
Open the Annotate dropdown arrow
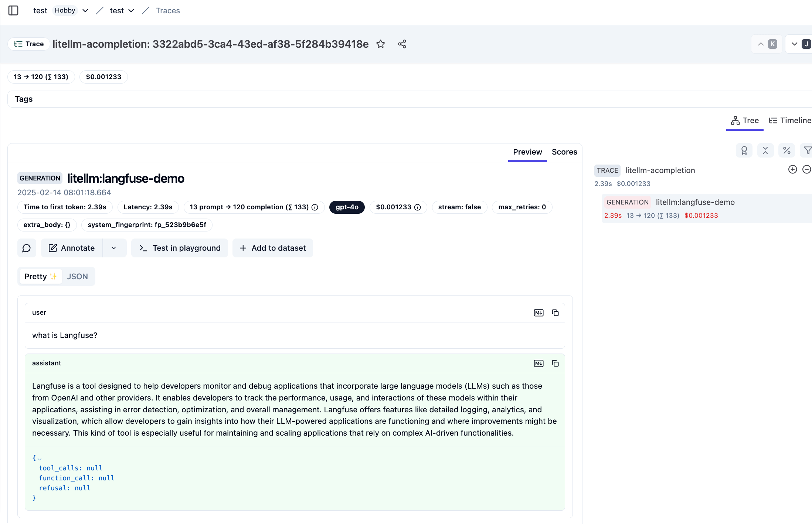114,248
